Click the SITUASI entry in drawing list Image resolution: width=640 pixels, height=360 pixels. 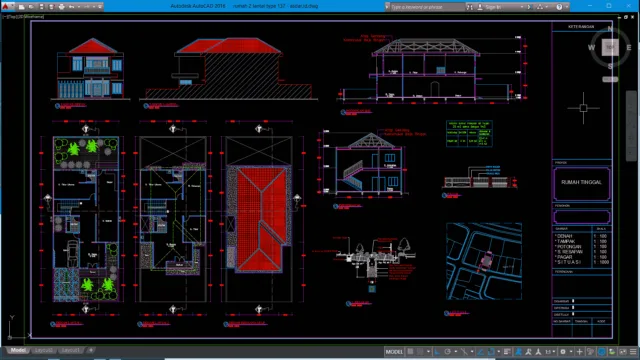click(x=569, y=262)
